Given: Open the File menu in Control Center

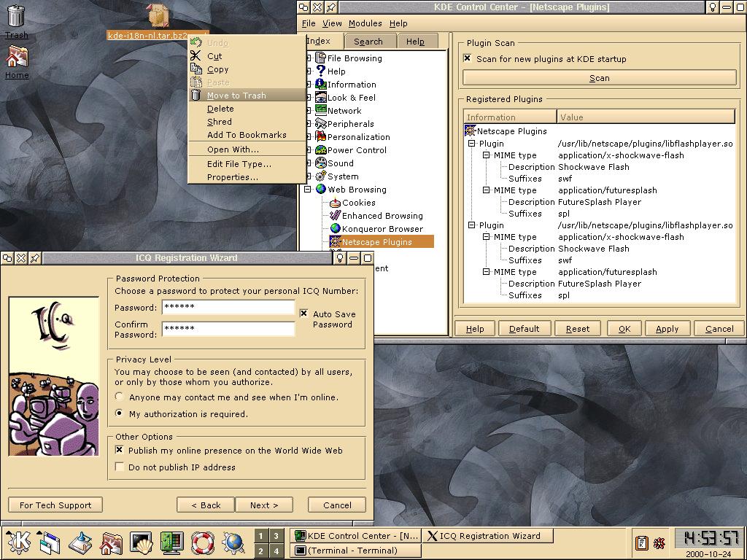Looking at the screenshot, I should (309, 23).
